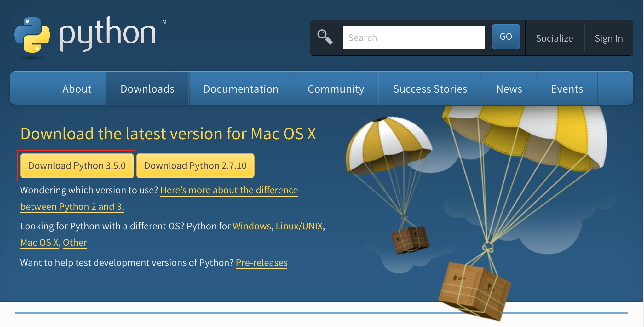Open the About menu
This screenshot has height=327, width=644.
pos(77,89)
